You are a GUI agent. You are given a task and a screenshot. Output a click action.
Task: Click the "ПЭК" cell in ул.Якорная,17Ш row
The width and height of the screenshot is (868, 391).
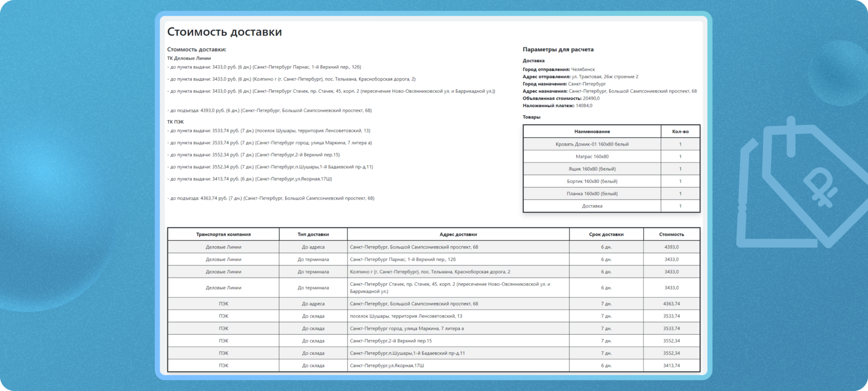223,366
